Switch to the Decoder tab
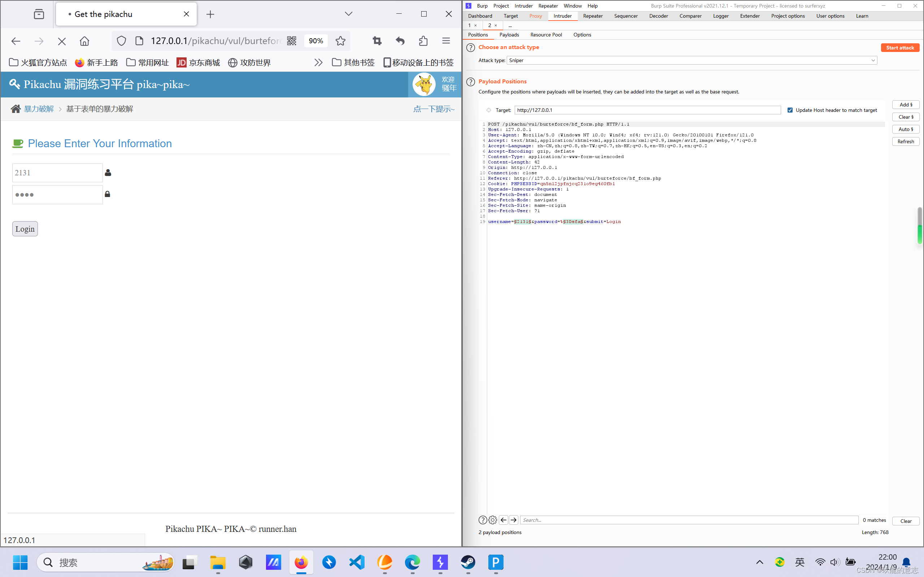The height and width of the screenshot is (577, 924). [658, 16]
